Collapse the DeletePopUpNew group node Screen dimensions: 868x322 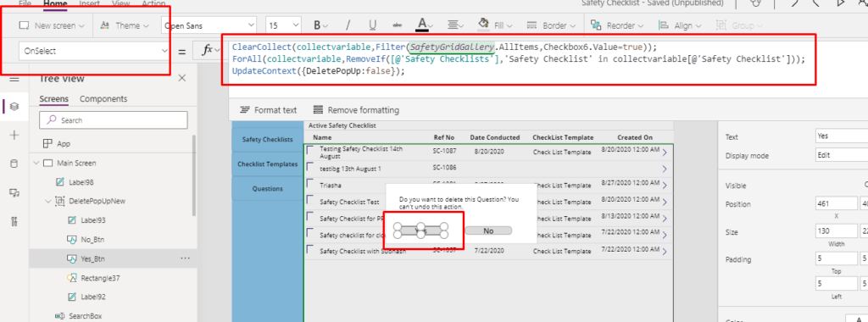tap(48, 202)
